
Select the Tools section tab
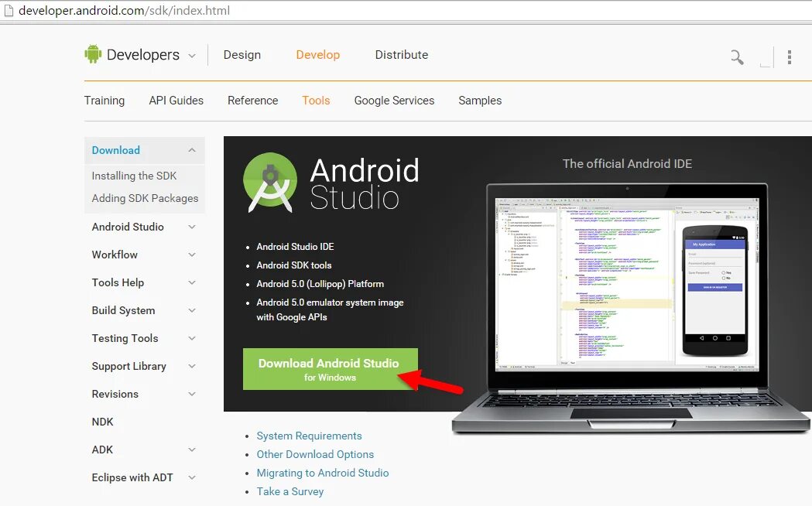pos(316,101)
